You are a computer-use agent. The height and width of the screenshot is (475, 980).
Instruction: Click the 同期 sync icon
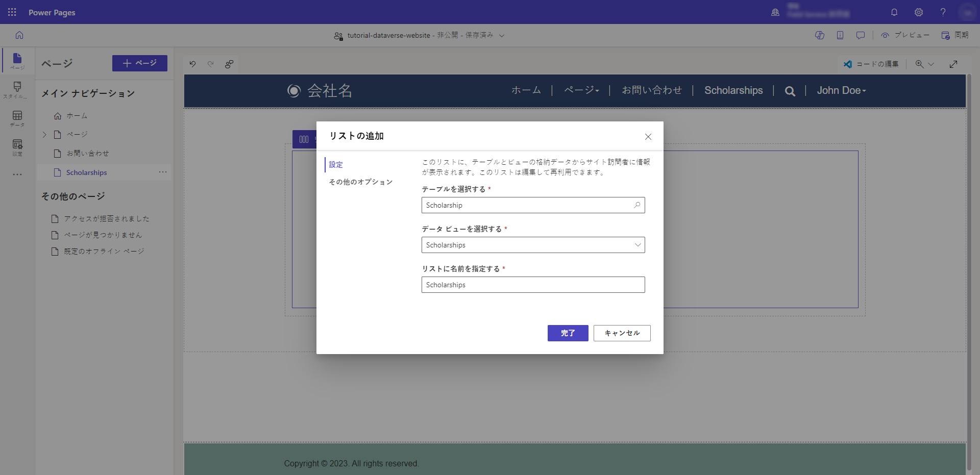[946, 35]
